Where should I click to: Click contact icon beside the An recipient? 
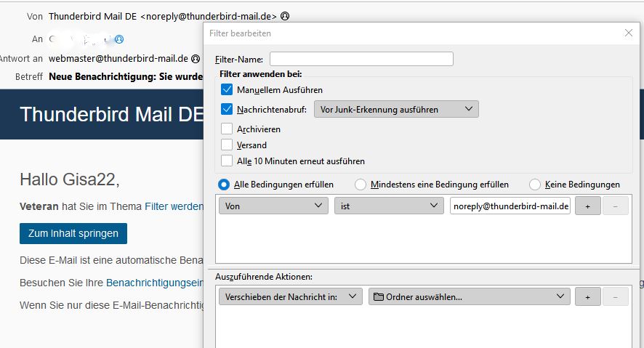119,39
